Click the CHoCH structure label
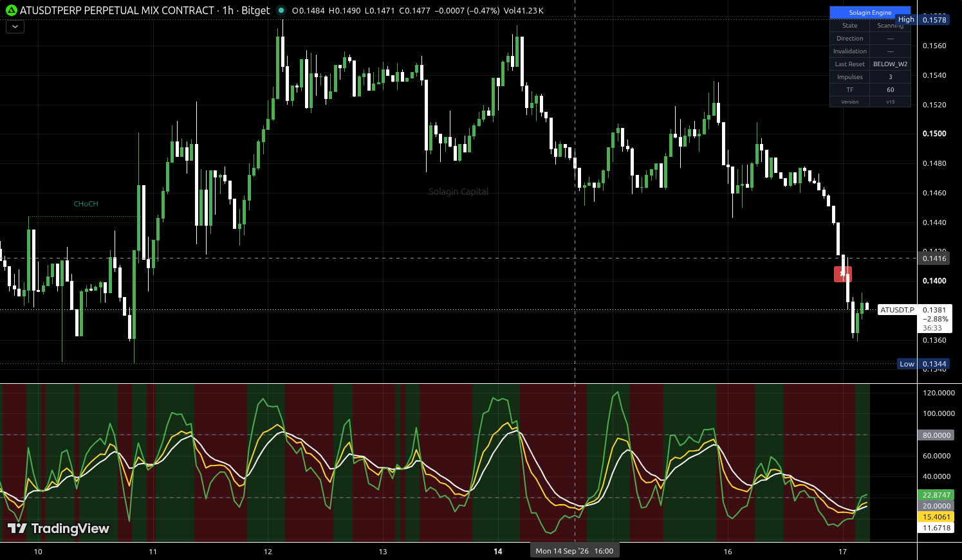Screen dimensions: 962x560 click(86, 204)
